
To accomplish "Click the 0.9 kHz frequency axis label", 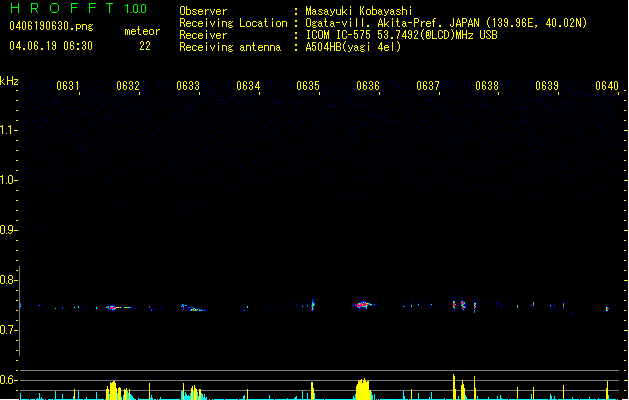I will (8, 230).
